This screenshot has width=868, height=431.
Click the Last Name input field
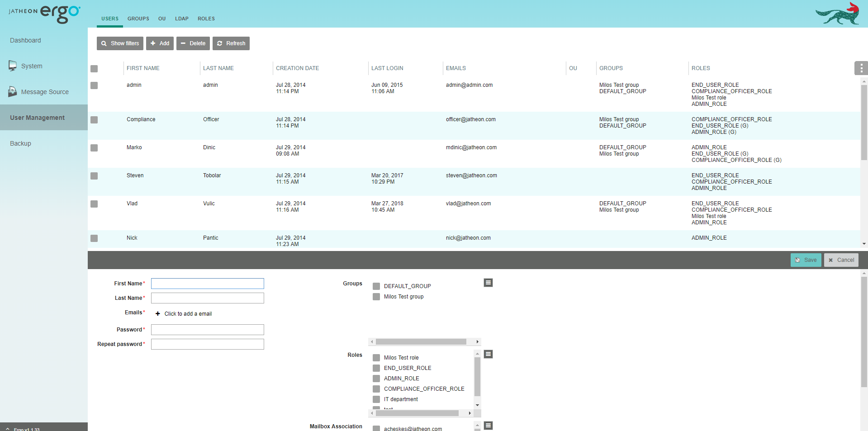click(x=208, y=298)
